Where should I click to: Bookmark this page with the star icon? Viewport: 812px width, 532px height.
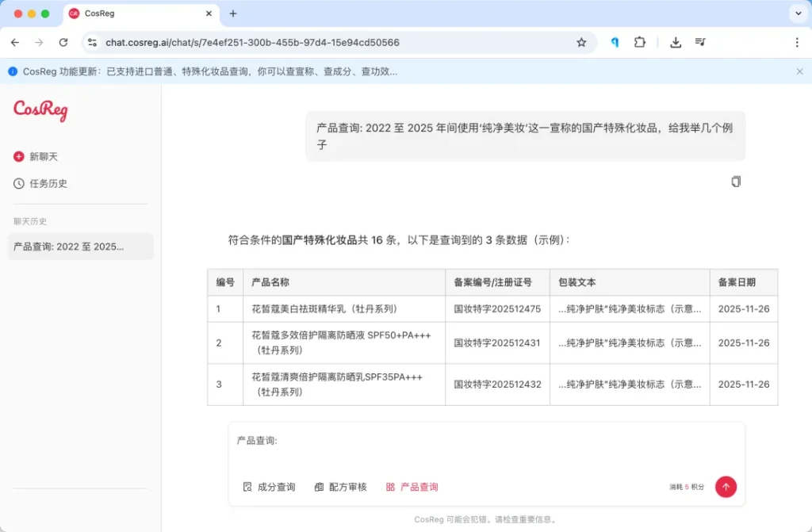pyautogui.click(x=581, y=43)
